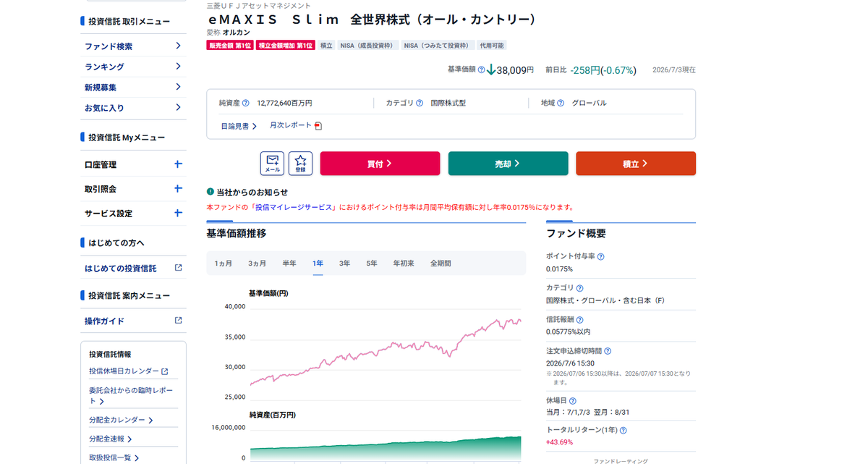Image resolution: width=868 pixels, height=464 pixels.
Task: Click NISA（つみたて投資枠） tag
Action: coord(438,46)
